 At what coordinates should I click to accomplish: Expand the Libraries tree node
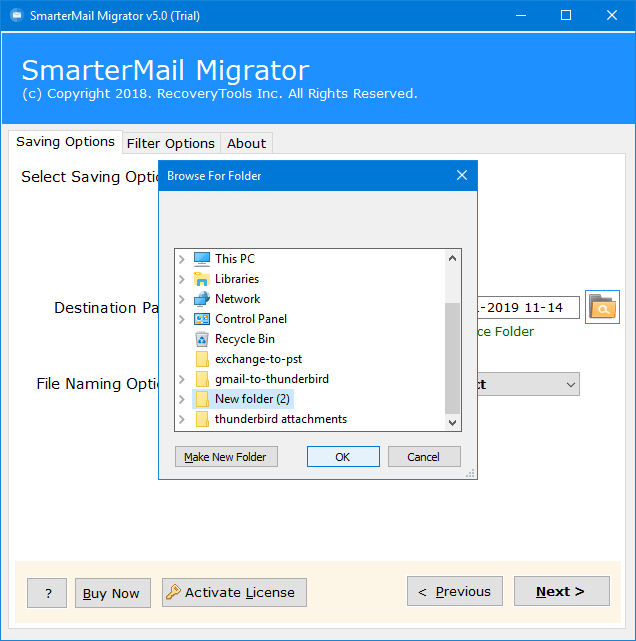[182, 279]
